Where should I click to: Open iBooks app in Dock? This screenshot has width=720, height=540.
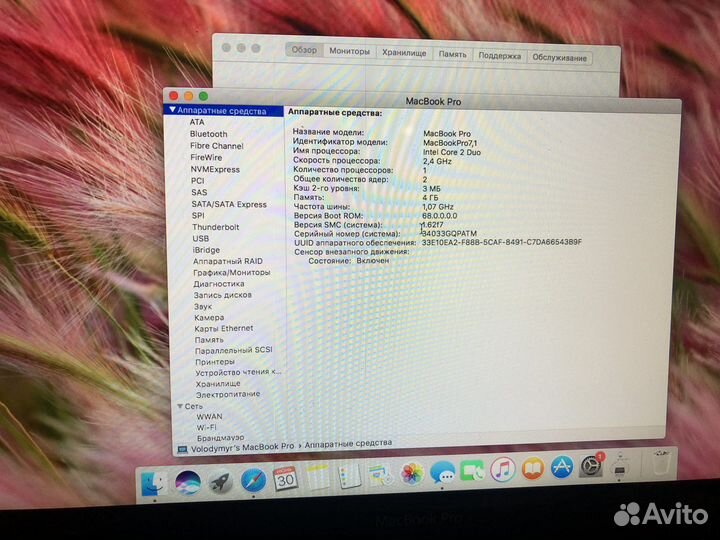[532, 469]
